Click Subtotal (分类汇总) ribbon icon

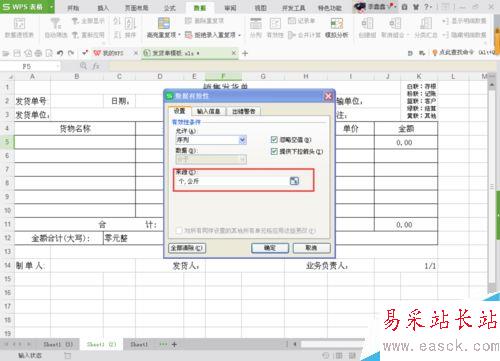pyautogui.click(x=426, y=24)
